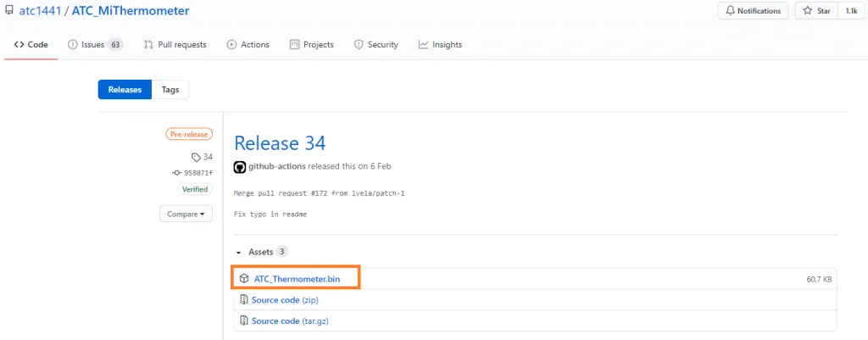This screenshot has width=868, height=340.
Task: Open the Release 34 title link
Action: (x=280, y=142)
